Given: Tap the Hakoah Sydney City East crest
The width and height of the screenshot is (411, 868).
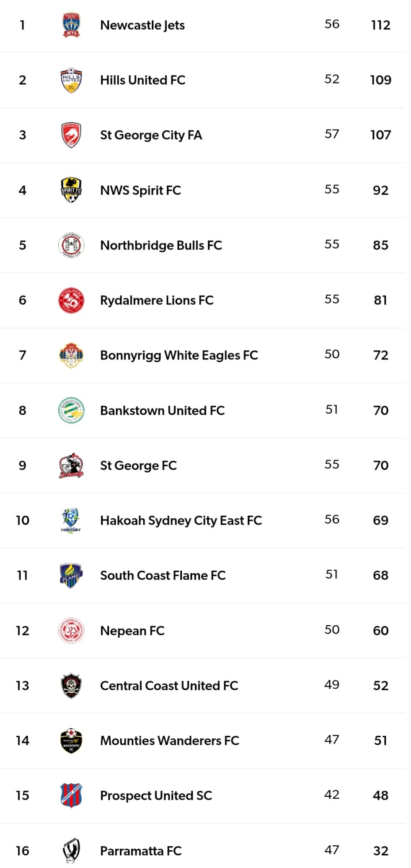Looking at the screenshot, I should [71, 520].
